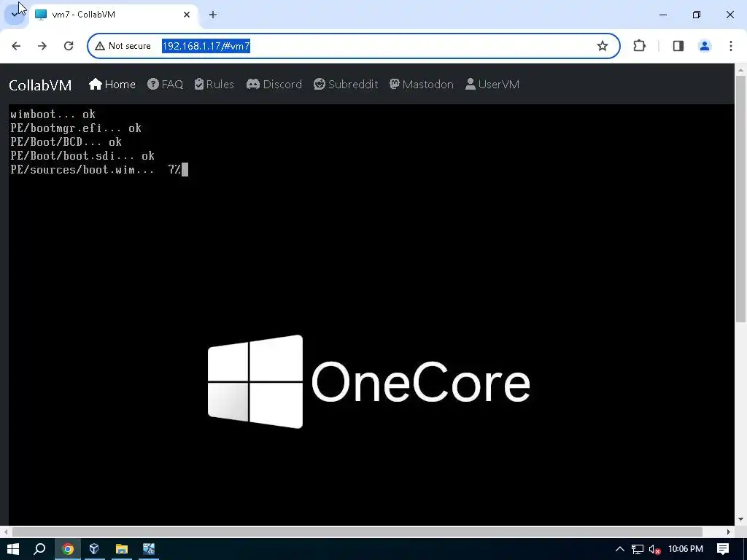Open the 10:06 PM taskbar clock
The width and height of the screenshot is (747, 560).
(686, 549)
